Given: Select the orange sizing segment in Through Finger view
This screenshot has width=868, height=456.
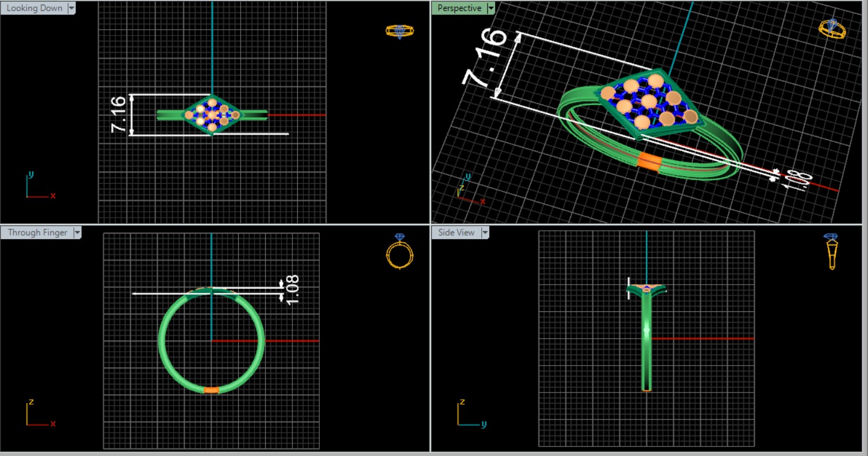Looking at the screenshot, I should 211,390.
